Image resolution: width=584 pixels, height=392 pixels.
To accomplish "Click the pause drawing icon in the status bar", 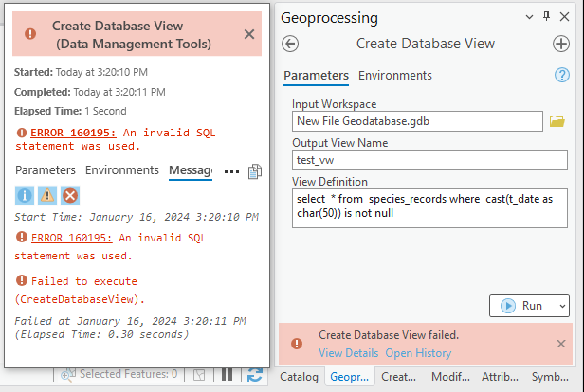I will coord(227,375).
